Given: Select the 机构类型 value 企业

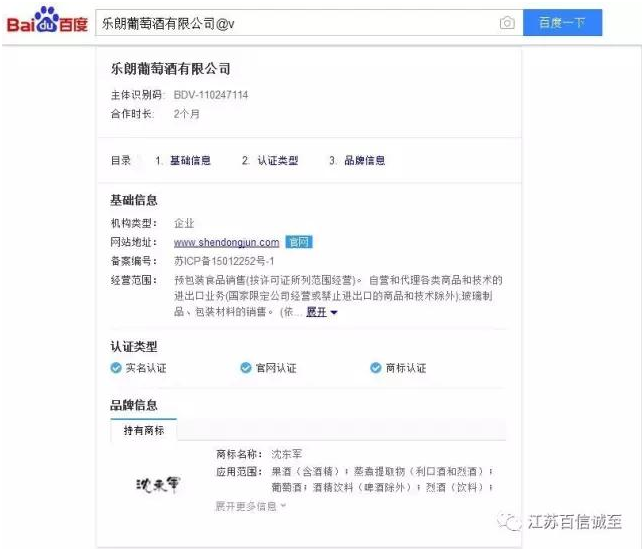Looking at the screenshot, I should [x=184, y=223].
